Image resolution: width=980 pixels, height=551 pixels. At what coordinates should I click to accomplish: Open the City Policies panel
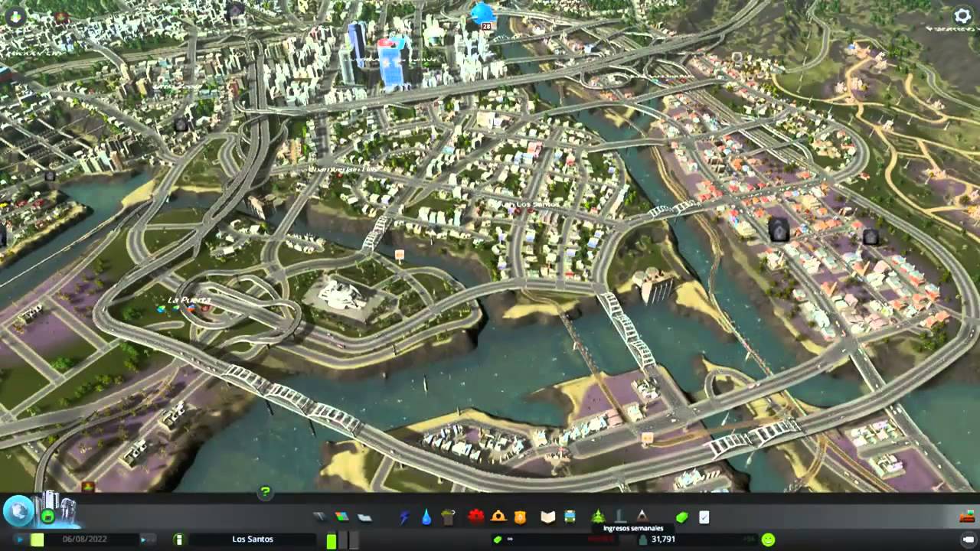point(704,517)
